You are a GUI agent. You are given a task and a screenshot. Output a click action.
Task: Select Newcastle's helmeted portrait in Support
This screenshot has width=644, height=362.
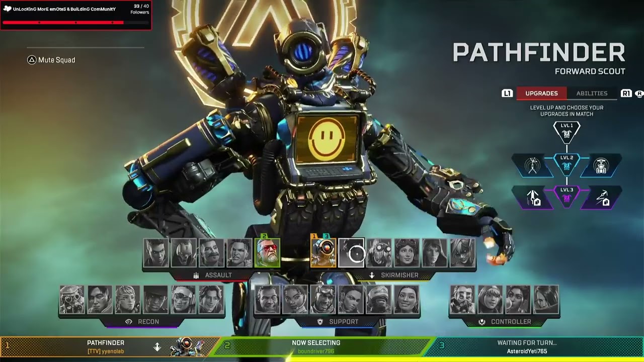tap(378, 300)
